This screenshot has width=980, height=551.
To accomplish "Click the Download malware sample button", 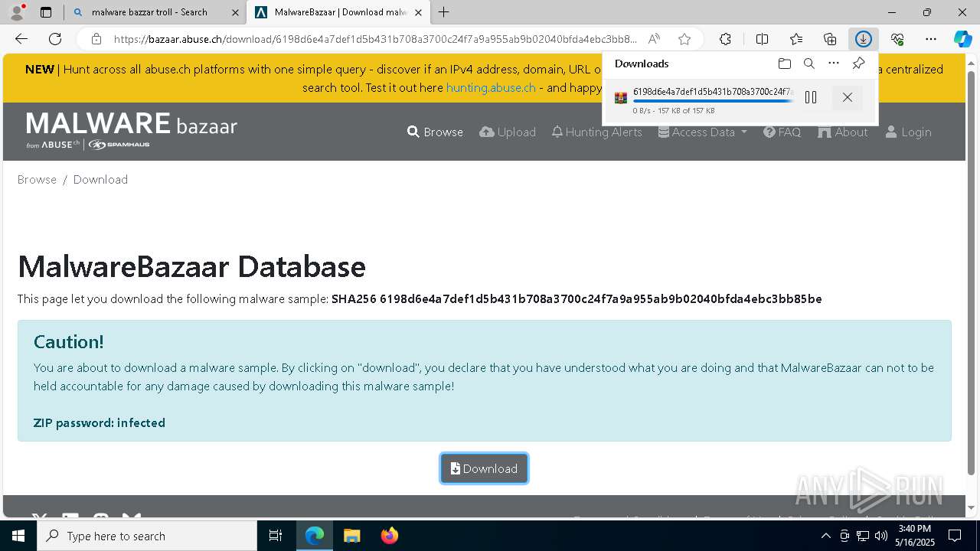I will (x=484, y=468).
